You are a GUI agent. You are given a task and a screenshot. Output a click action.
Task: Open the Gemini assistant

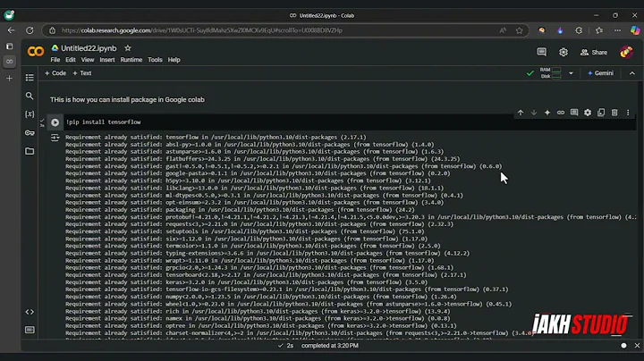pos(600,73)
